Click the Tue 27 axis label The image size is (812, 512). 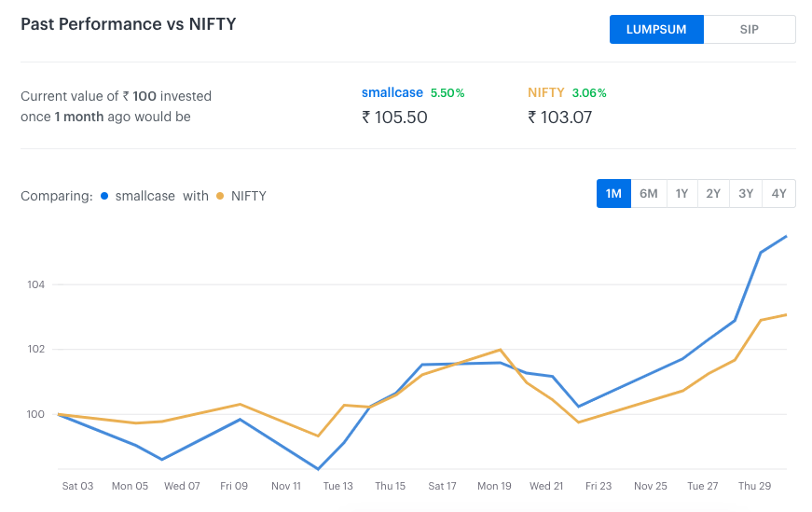point(703,486)
